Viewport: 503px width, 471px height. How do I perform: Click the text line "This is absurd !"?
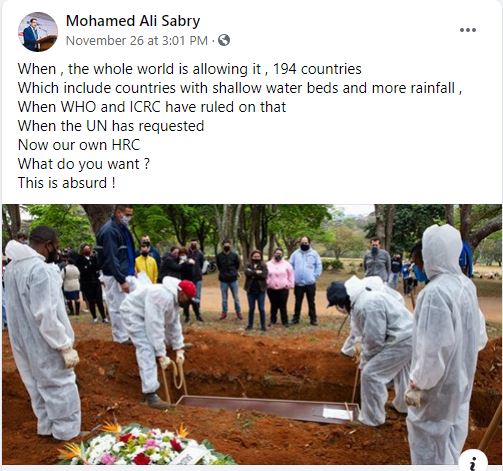pos(67,183)
